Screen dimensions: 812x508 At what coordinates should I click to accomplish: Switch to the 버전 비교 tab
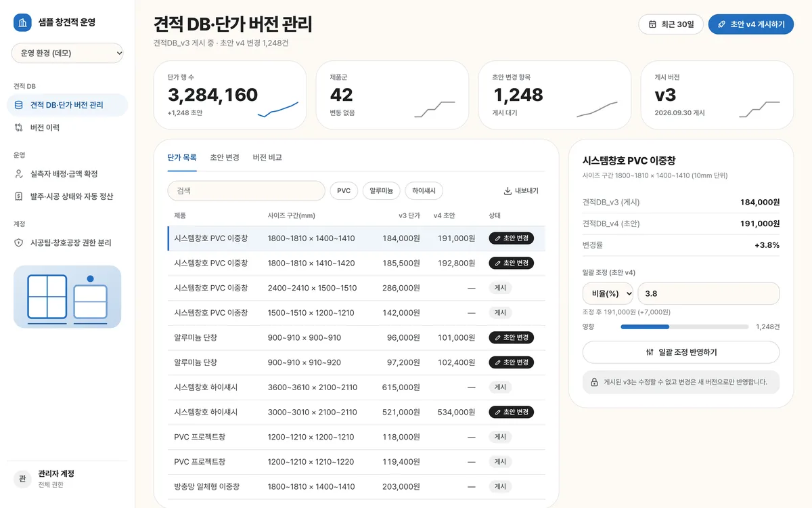267,157
